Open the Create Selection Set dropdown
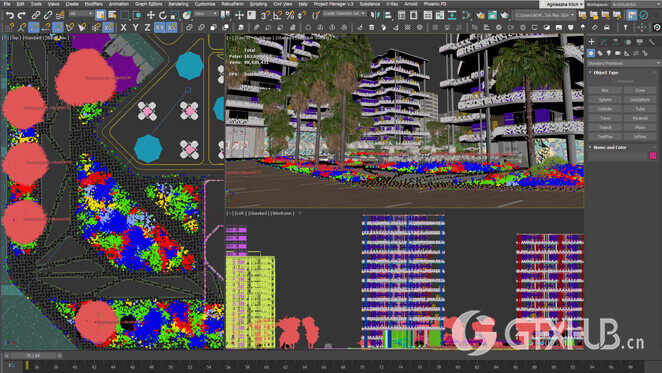 tap(344, 14)
